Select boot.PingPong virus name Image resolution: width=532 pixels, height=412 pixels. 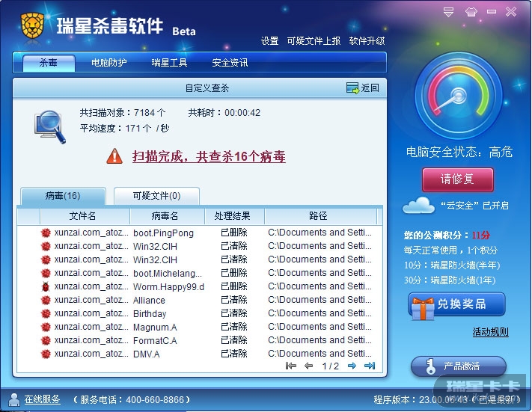[164, 233]
